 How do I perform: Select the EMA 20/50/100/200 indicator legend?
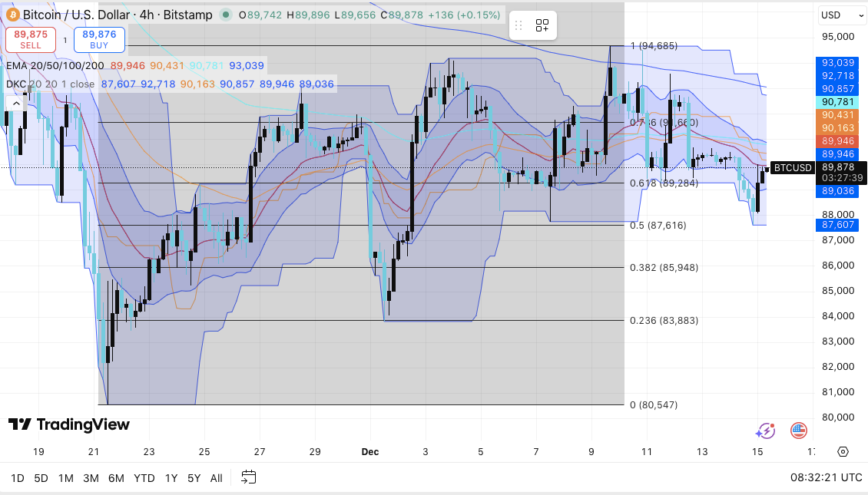click(55, 67)
